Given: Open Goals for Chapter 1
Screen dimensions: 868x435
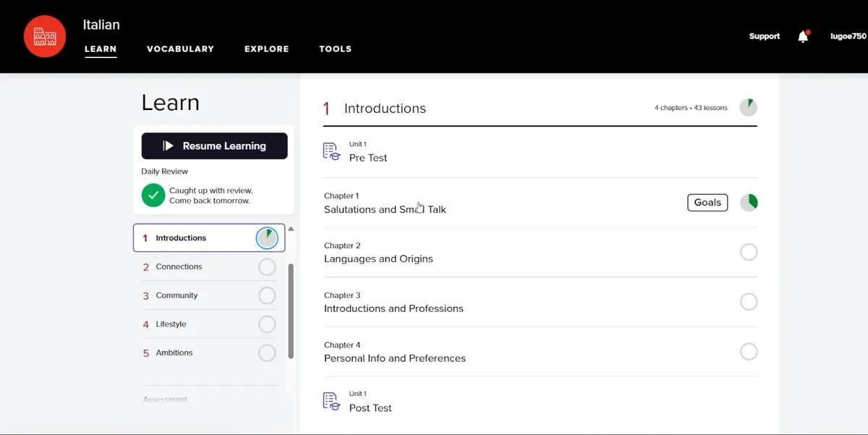Looking at the screenshot, I should pos(707,203).
